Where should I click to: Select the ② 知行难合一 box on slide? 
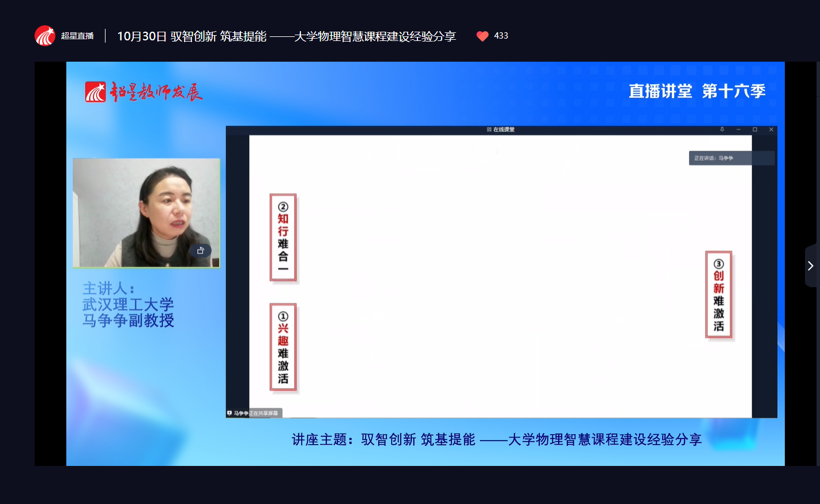pyautogui.click(x=283, y=238)
